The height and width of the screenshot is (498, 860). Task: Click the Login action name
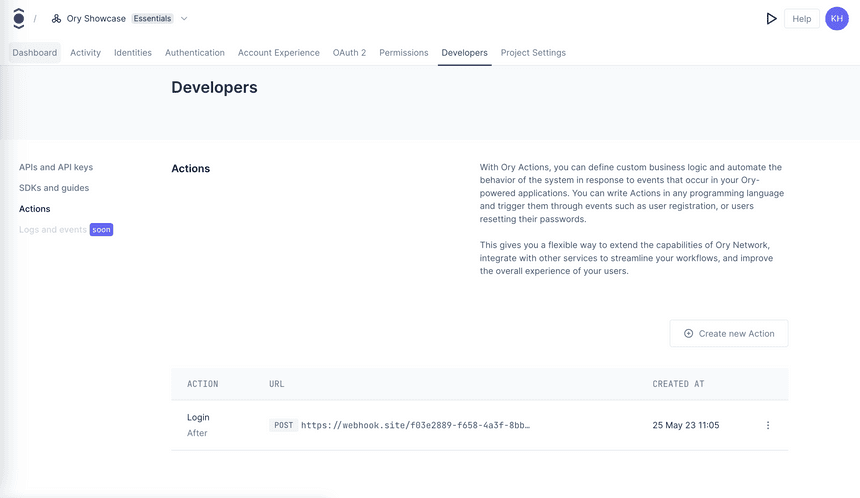198,417
